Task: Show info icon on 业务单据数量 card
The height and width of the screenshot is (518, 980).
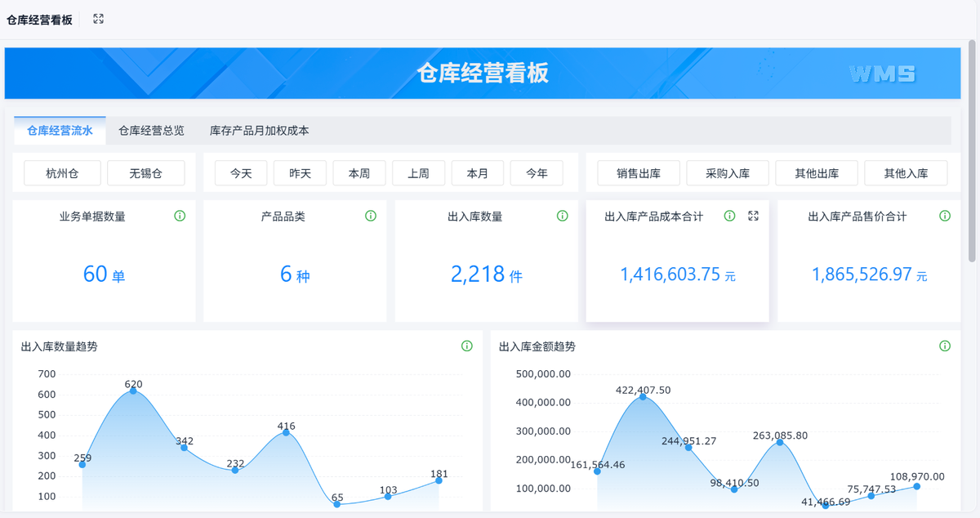Action: coord(180,216)
